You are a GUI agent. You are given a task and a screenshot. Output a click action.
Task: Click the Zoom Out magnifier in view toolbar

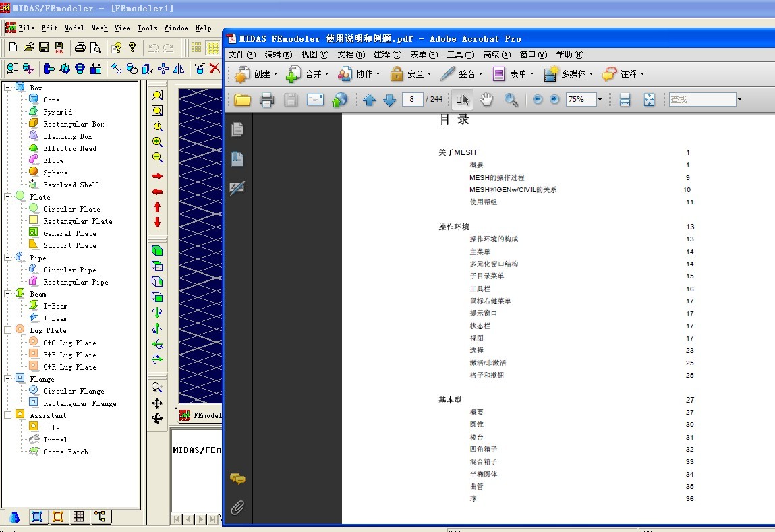(157, 158)
